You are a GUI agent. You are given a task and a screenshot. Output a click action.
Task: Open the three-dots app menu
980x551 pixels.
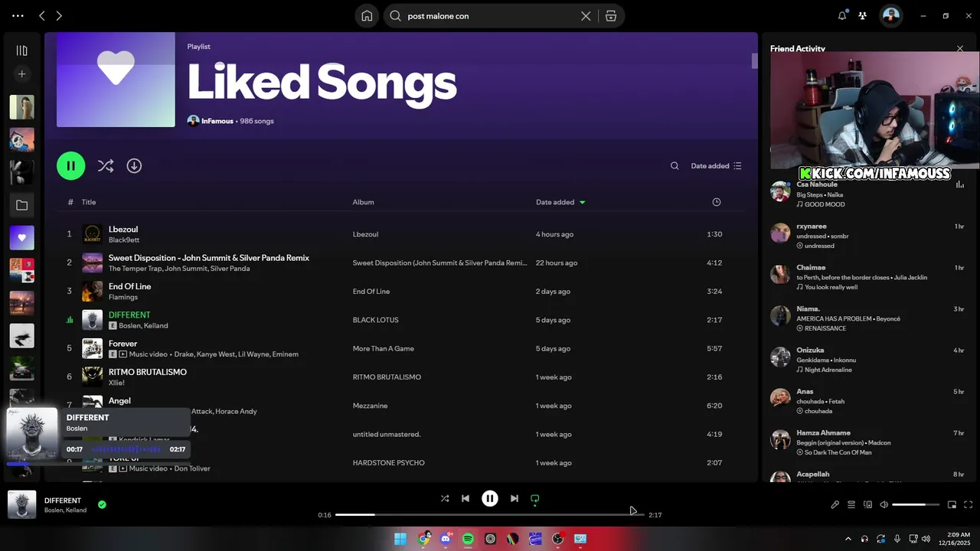[x=18, y=15]
